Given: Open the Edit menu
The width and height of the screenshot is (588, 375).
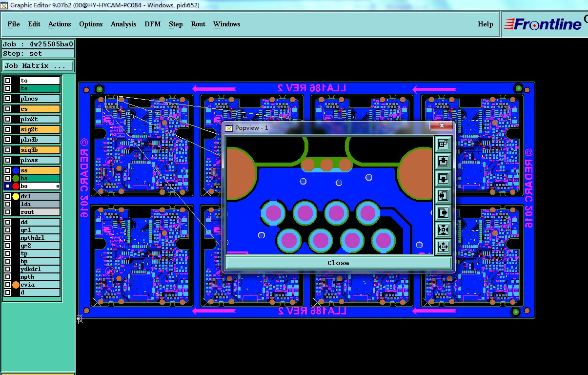Looking at the screenshot, I should click(34, 24).
